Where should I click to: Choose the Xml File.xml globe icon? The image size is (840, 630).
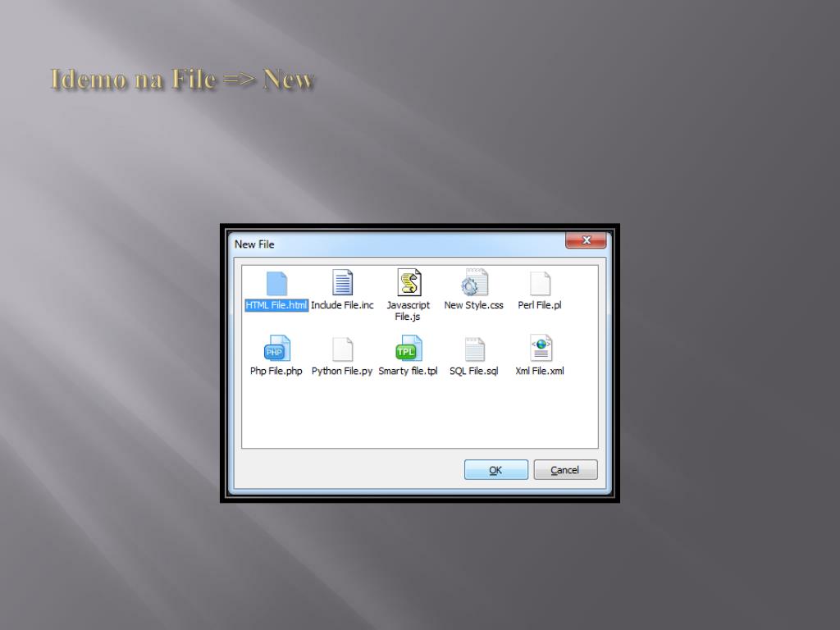coord(541,348)
